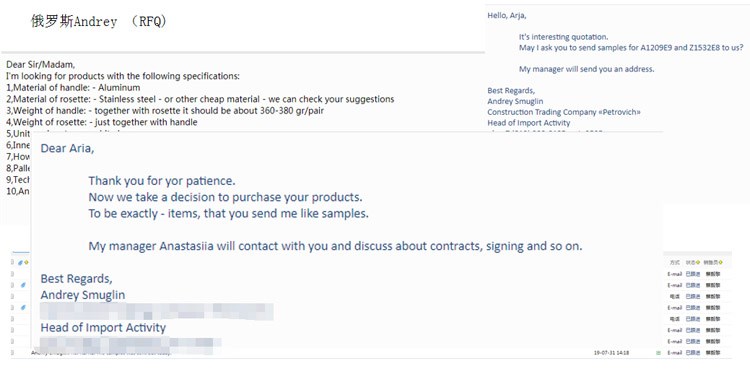Click the green status icon in bottom row

(659, 353)
